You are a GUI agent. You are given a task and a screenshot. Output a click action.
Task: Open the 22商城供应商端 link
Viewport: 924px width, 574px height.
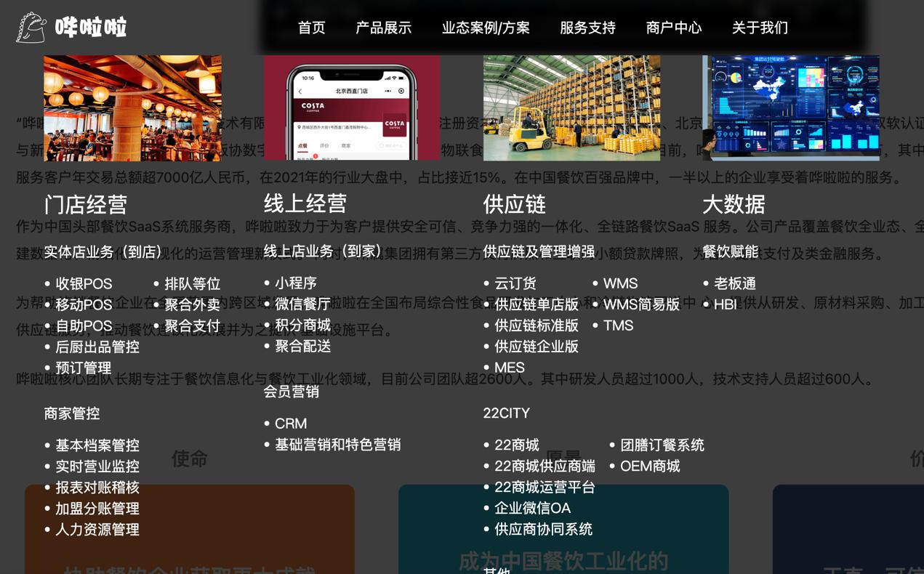(x=545, y=466)
